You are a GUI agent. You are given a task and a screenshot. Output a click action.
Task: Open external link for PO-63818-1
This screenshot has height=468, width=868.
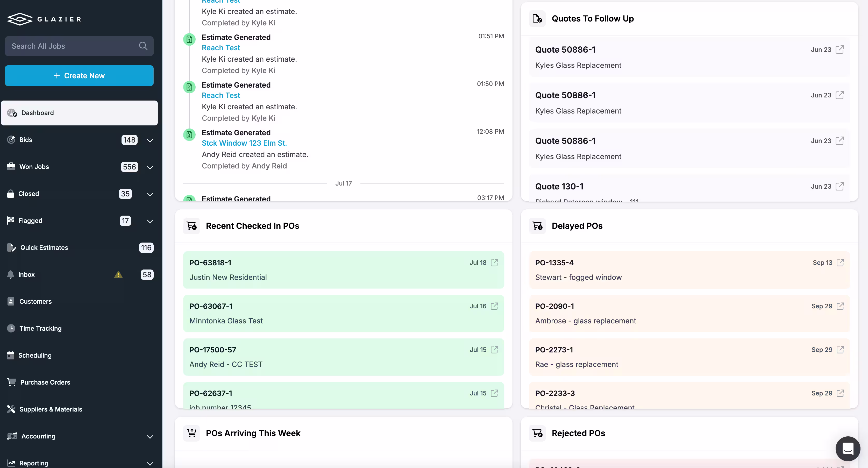click(494, 263)
